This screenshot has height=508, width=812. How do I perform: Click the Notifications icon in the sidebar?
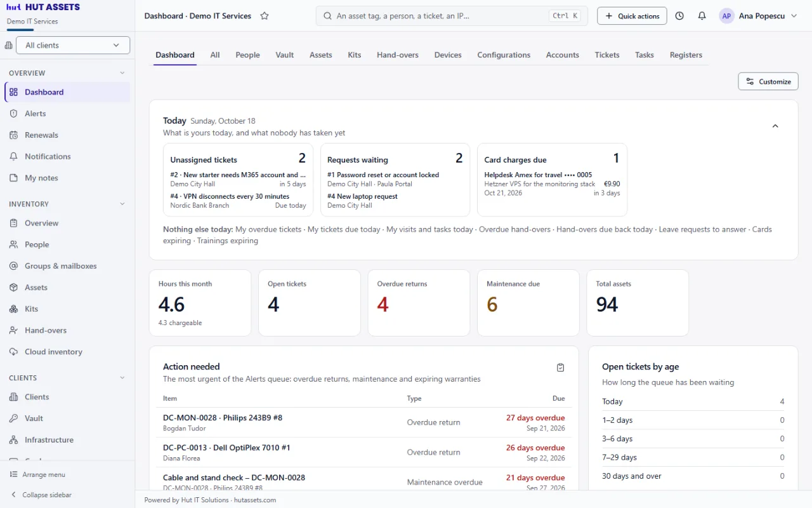tap(13, 157)
